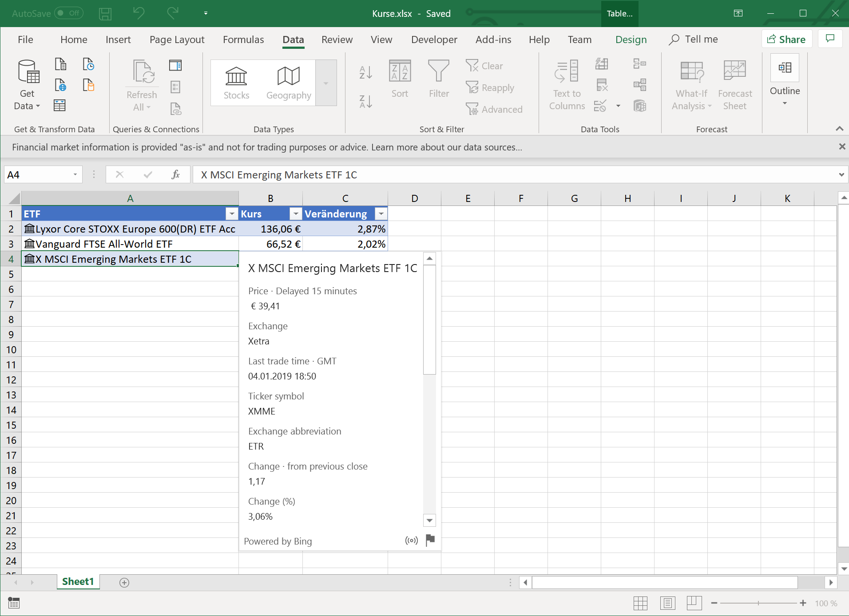The width and height of the screenshot is (849, 616).
Task: Click the flag icon in data card
Action: 430,540
